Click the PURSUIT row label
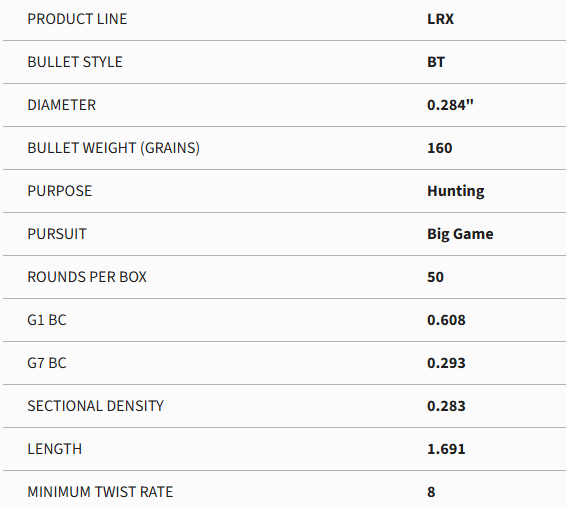Viewport: 566px width, 508px height. coord(57,234)
